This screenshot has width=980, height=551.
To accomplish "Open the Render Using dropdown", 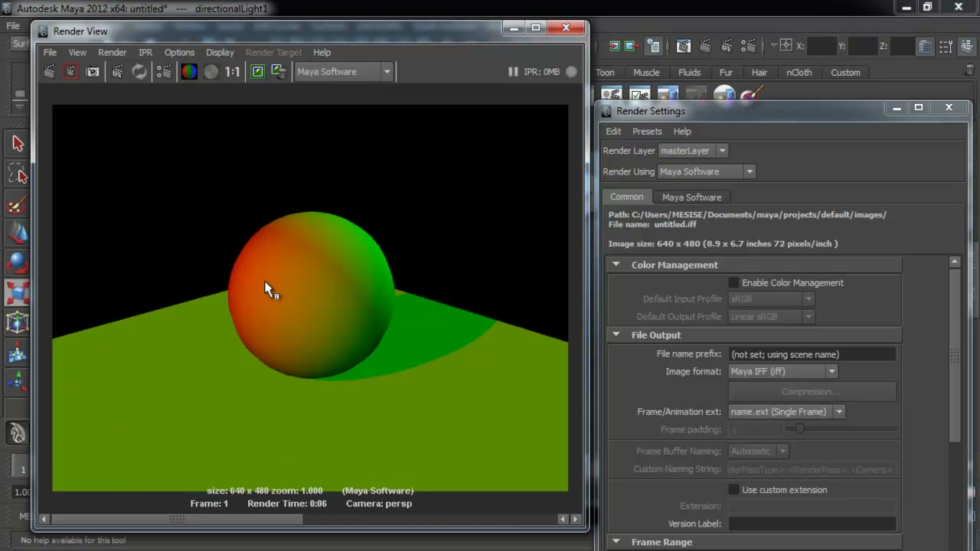I will tap(706, 171).
